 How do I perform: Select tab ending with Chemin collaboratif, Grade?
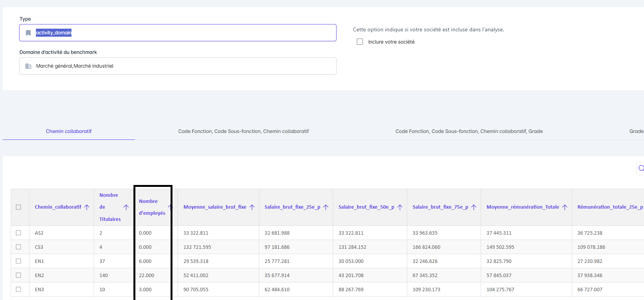tap(469, 131)
